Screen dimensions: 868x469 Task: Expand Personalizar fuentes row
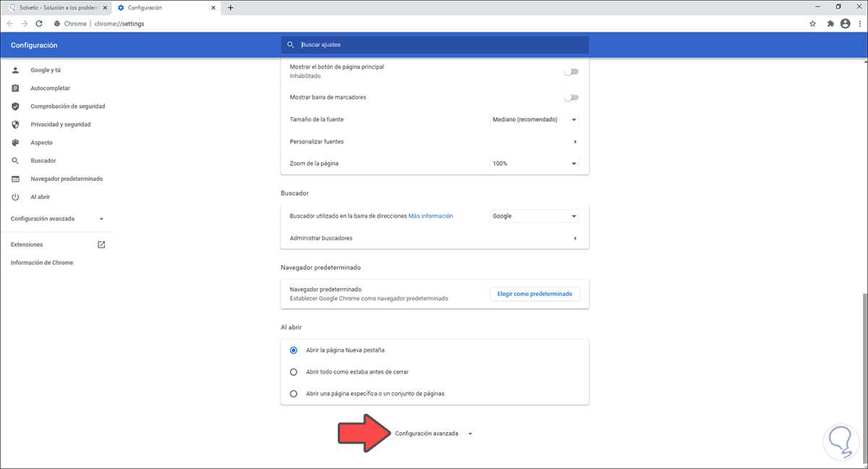click(435, 142)
